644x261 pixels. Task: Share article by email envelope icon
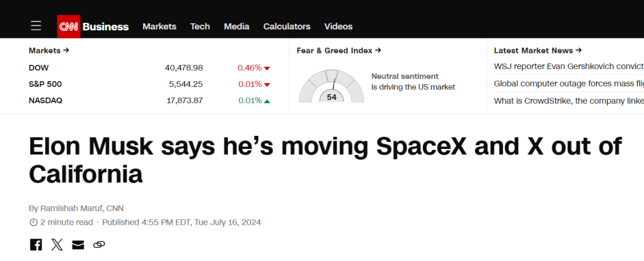78,245
